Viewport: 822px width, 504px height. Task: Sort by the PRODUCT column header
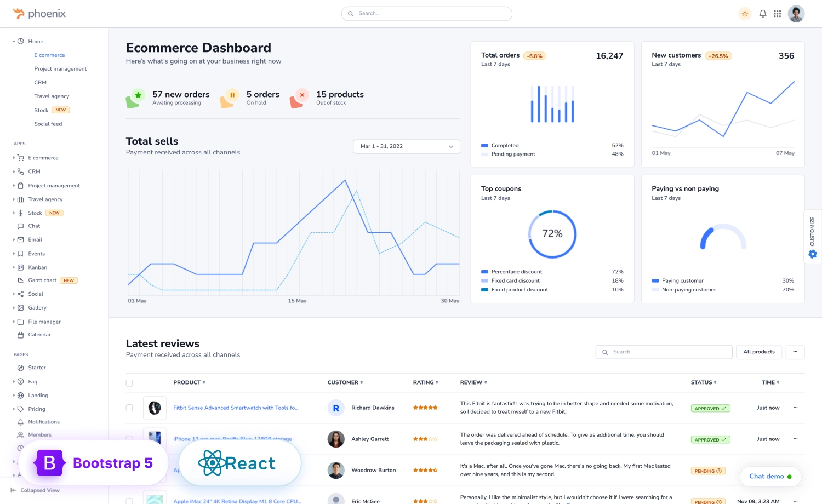click(189, 382)
